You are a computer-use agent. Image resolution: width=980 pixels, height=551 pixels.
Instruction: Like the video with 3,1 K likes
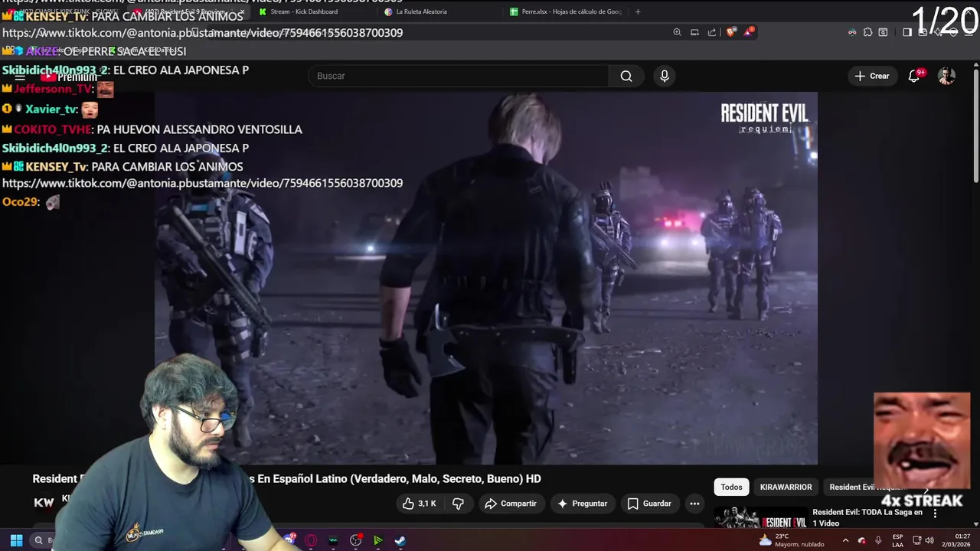pyautogui.click(x=420, y=504)
